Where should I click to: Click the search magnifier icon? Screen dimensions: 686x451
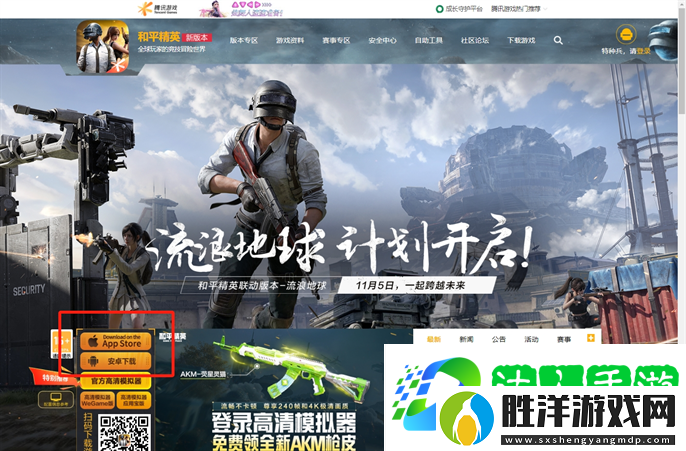(x=558, y=40)
